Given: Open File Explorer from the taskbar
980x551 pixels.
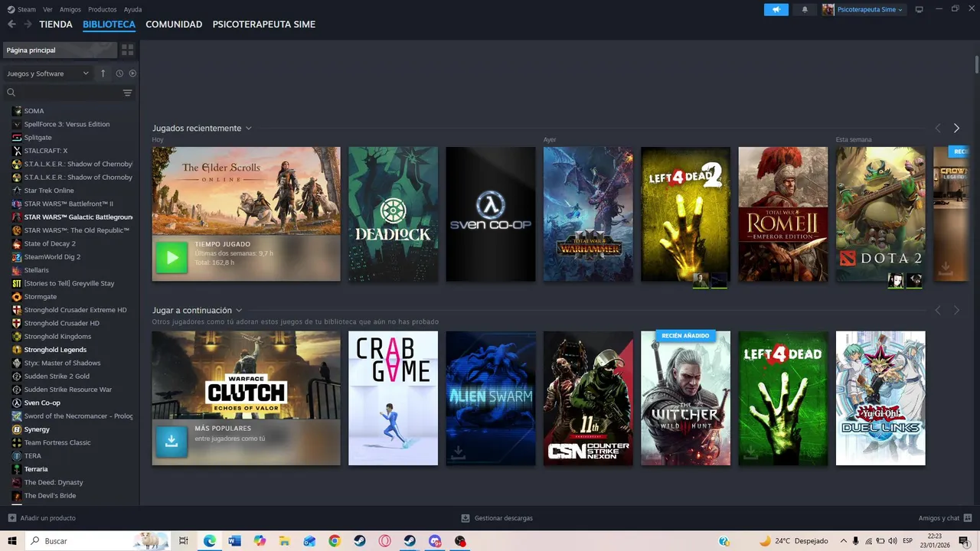Looking at the screenshot, I should click(285, 541).
